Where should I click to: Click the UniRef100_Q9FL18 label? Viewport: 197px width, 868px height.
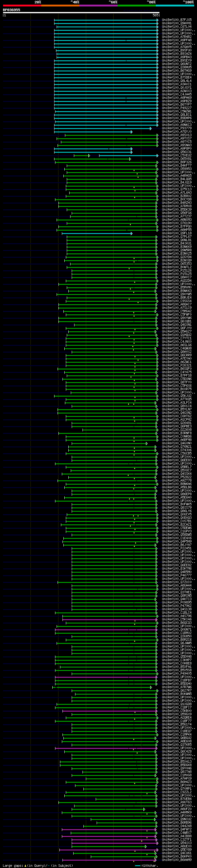(x=177, y=233)
